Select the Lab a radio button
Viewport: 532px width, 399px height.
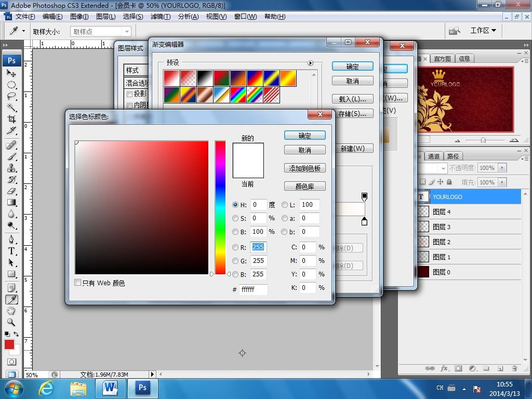284,218
